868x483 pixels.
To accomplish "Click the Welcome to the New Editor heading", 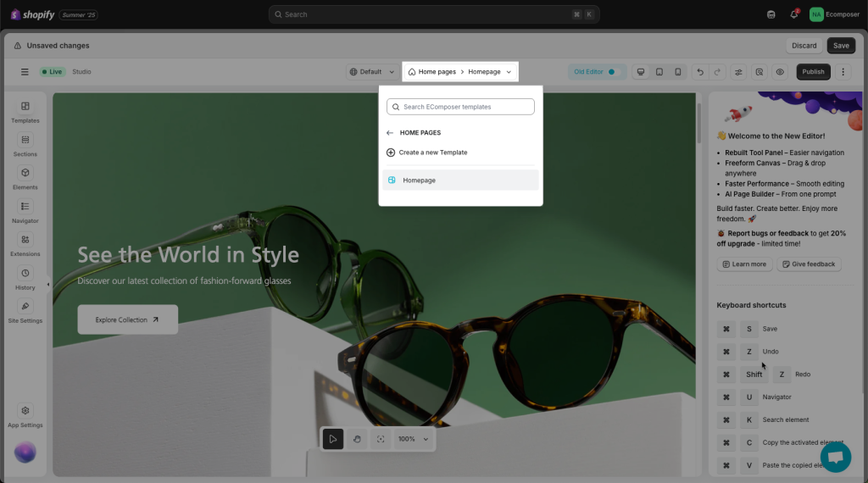I will coord(771,136).
